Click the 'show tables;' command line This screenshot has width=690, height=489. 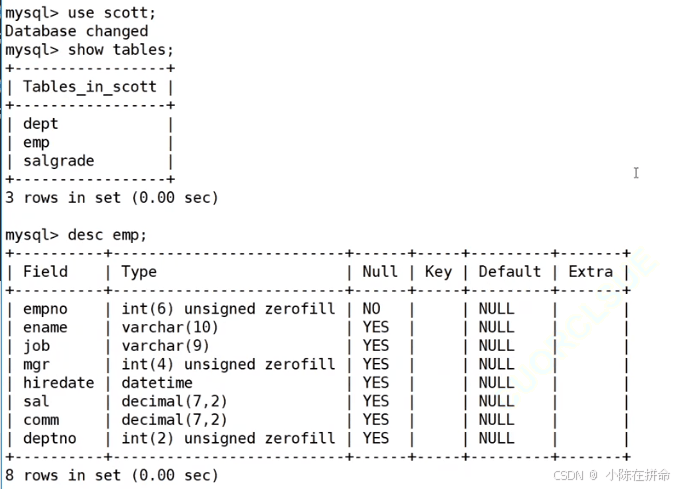[x=89, y=50]
